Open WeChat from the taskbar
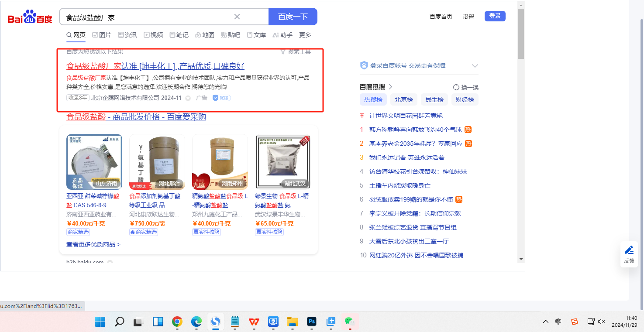 pyautogui.click(x=350, y=322)
